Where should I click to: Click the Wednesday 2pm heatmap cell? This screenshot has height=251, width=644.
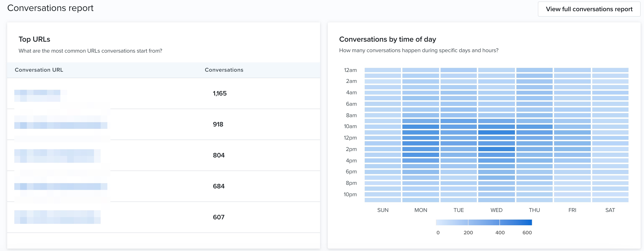(497, 149)
